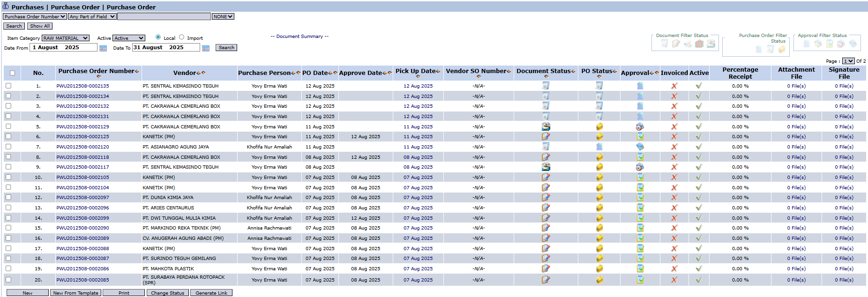
Task: Tick the select-all checkbox in table header
Action: click(x=12, y=73)
